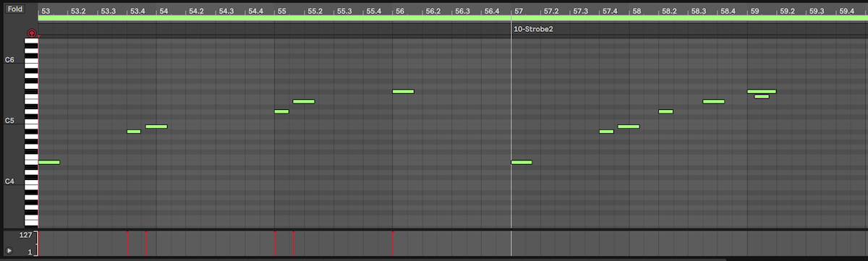This screenshot has width=868, height=261.
Task: Select the velocity marker at bar 55
Action: click(275, 243)
